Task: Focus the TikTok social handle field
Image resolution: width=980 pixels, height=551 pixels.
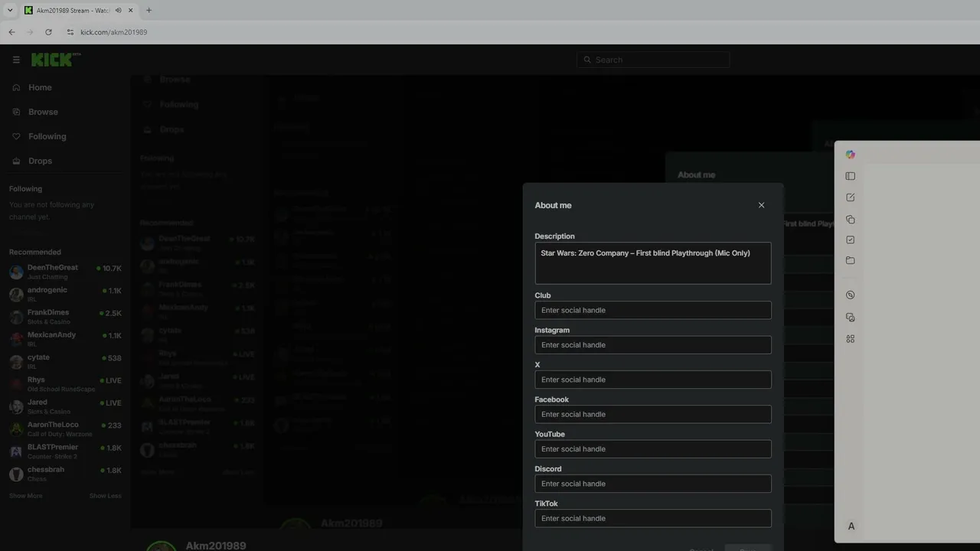Action: pyautogui.click(x=653, y=518)
